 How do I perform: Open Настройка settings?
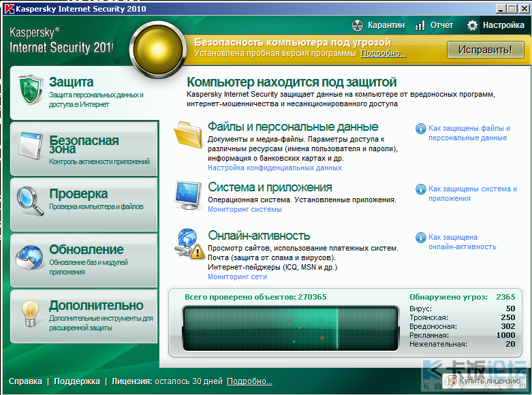tap(495, 25)
